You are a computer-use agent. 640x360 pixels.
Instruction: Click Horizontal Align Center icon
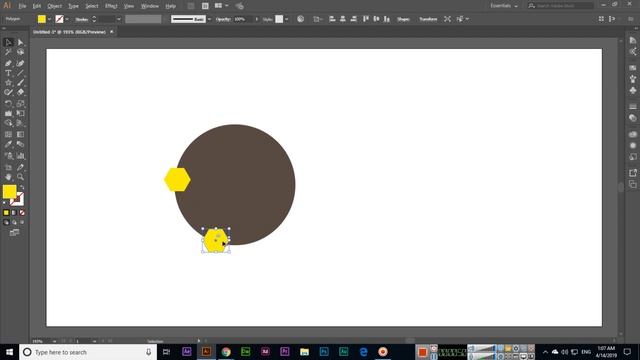pyautogui.click(x=342, y=19)
